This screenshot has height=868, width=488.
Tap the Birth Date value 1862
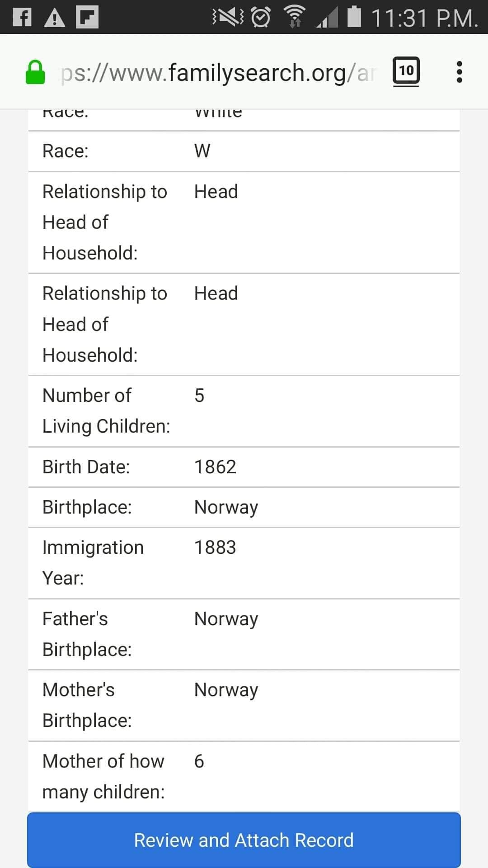pos(215,467)
